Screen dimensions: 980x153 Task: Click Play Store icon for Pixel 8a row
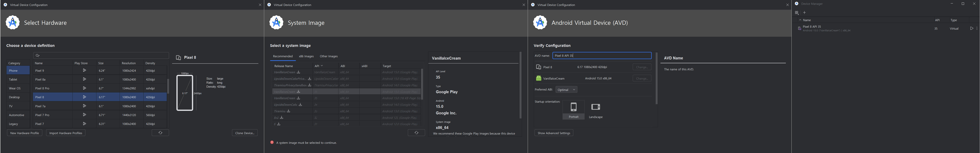pyautogui.click(x=85, y=79)
